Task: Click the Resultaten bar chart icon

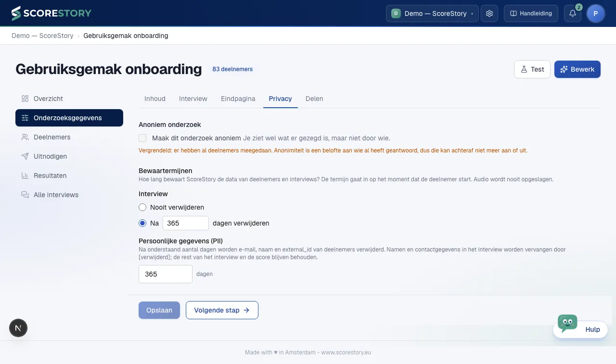Action: pos(25,176)
